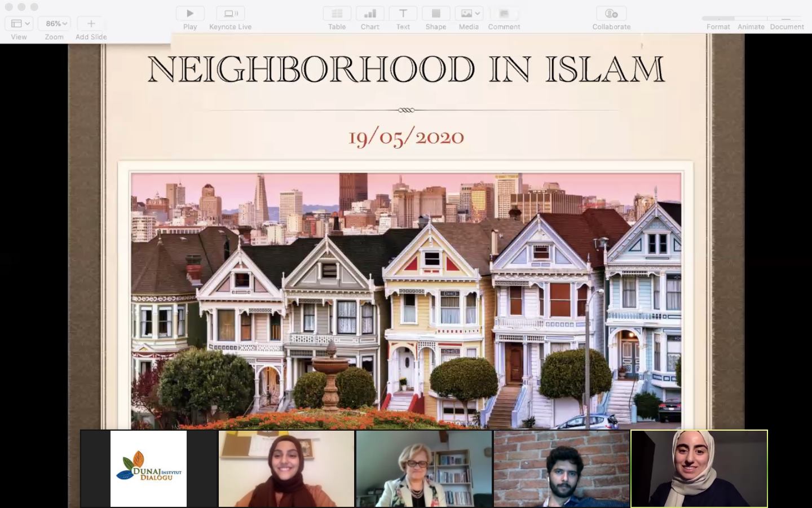Viewport: 812px width, 508px height.
Task: Select the painted houses photo on slide
Action: (406, 301)
